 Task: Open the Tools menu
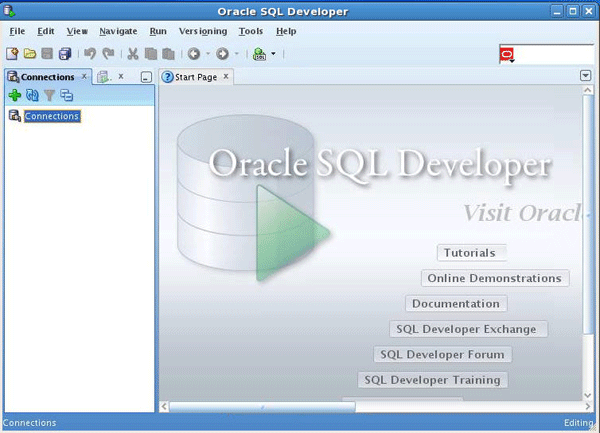click(x=251, y=31)
